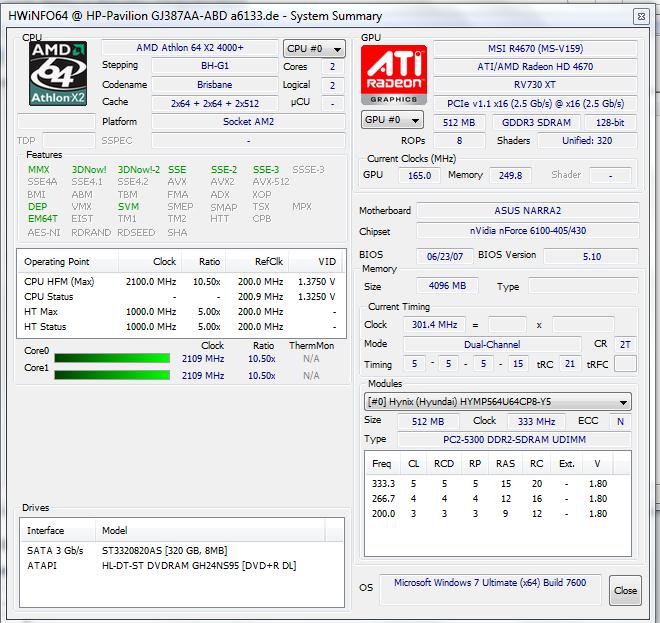Image resolution: width=660 pixels, height=623 pixels.
Task: Click the BIOS date 06/23/07
Action: 445,256
